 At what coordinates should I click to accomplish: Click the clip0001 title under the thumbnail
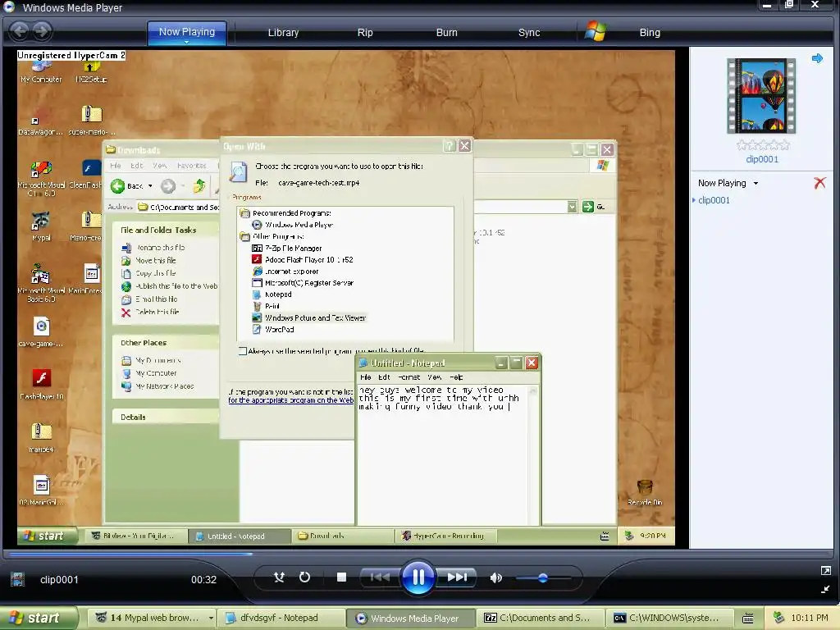tap(762, 159)
